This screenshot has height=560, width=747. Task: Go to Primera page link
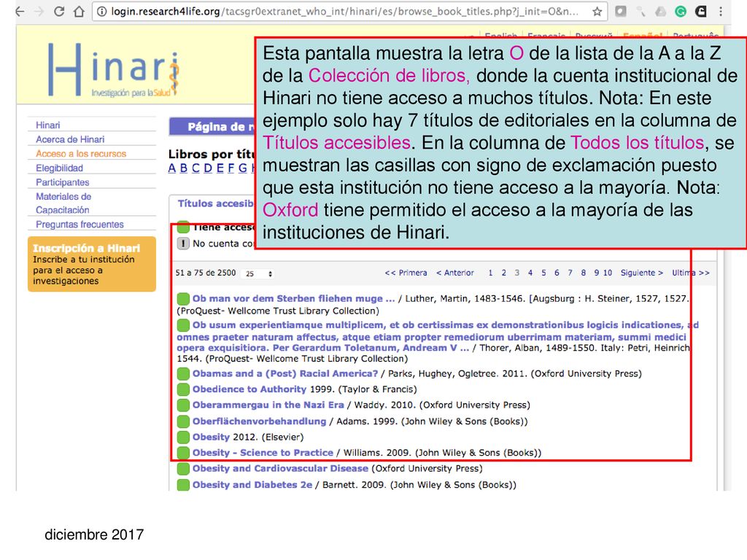pos(406,273)
